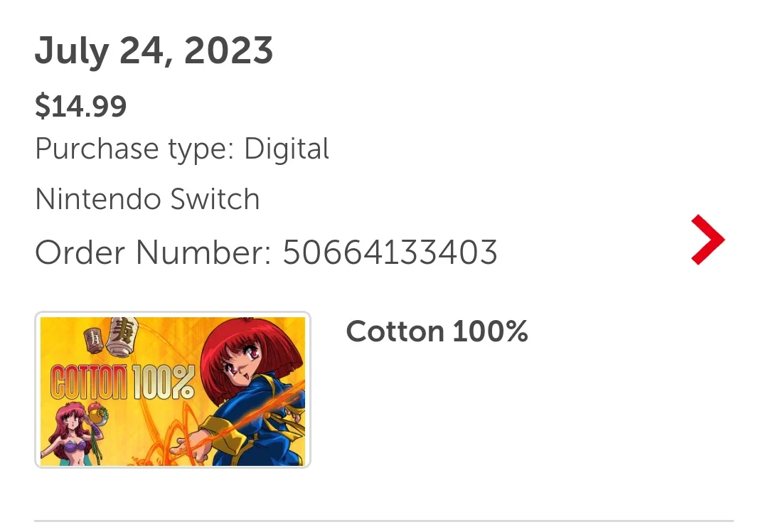768x532 pixels.
Task: Click the "Order Number:" label text
Action: (153, 252)
